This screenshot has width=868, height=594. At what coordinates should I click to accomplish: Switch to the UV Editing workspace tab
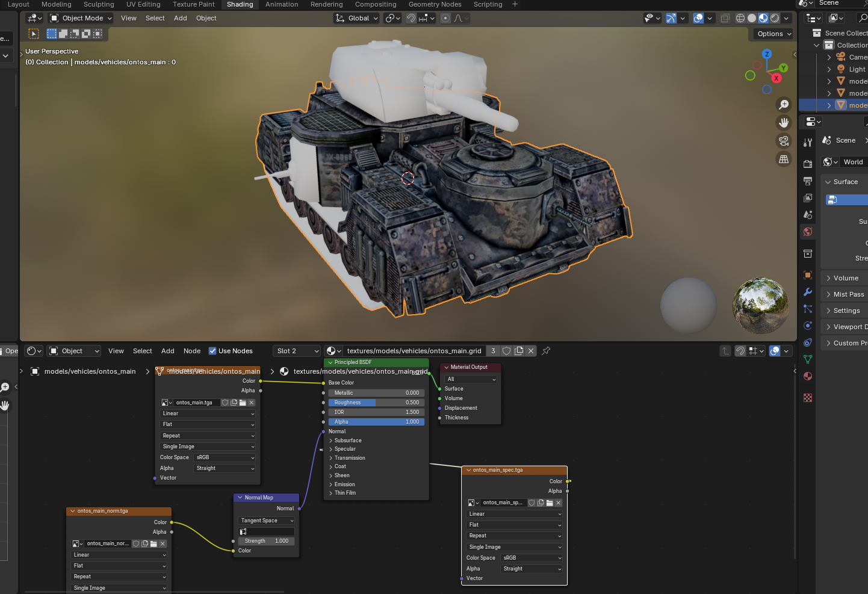pyautogui.click(x=143, y=4)
